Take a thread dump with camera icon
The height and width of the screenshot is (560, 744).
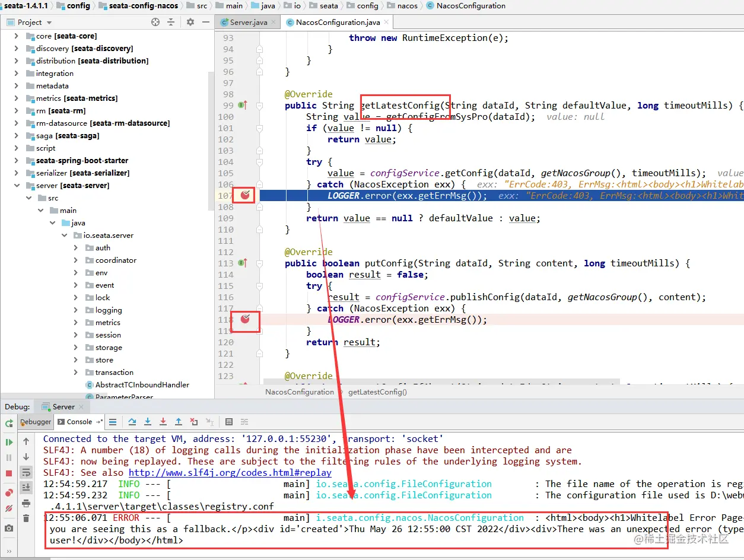[x=9, y=528]
